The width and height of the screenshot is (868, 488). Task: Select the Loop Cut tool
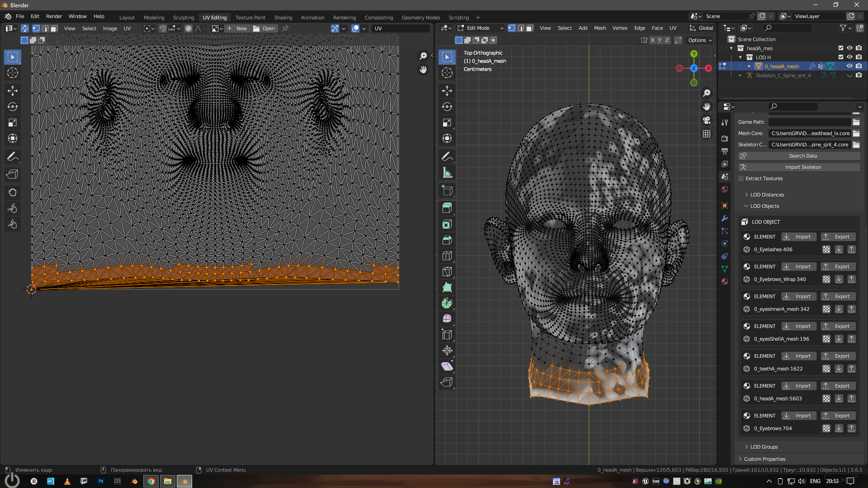pyautogui.click(x=447, y=256)
